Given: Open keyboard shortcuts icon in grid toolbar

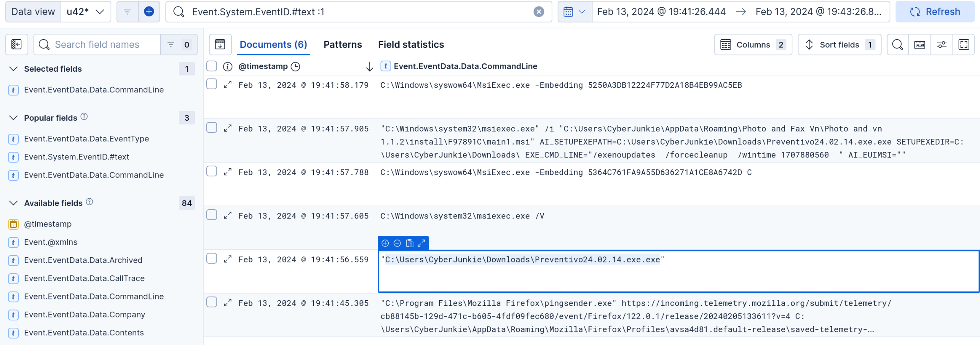Looking at the screenshot, I should tap(920, 44).
